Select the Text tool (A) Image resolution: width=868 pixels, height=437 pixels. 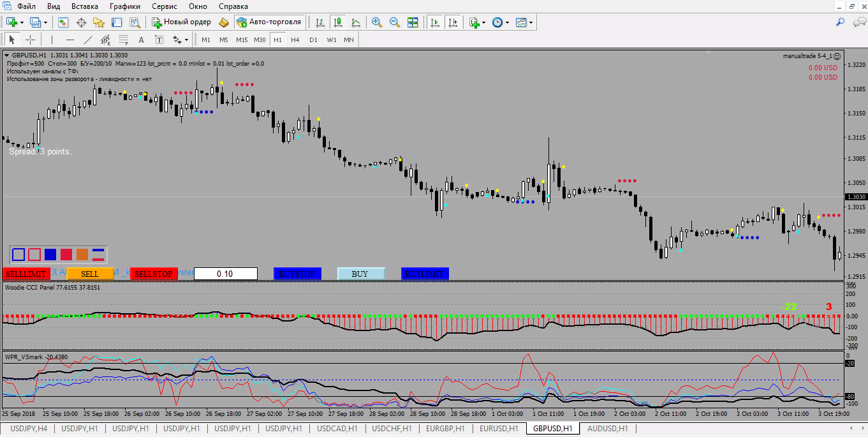tap(142, 40)
